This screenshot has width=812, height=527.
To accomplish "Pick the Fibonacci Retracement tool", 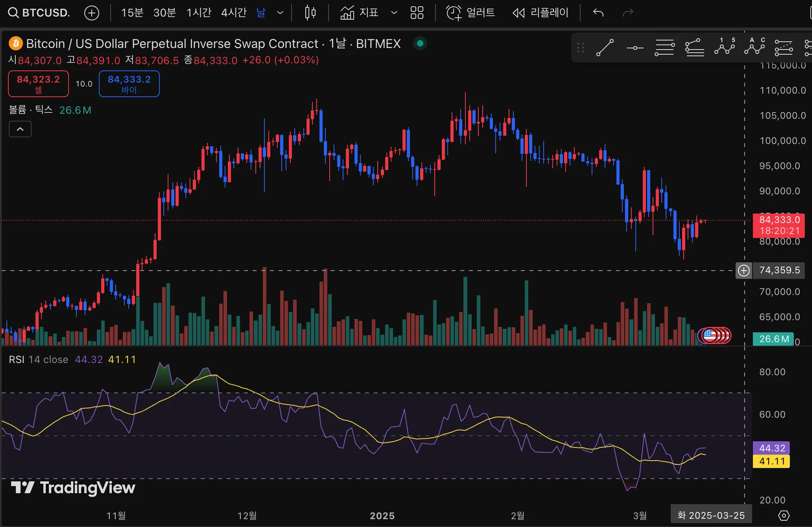I will pos(664,48).
